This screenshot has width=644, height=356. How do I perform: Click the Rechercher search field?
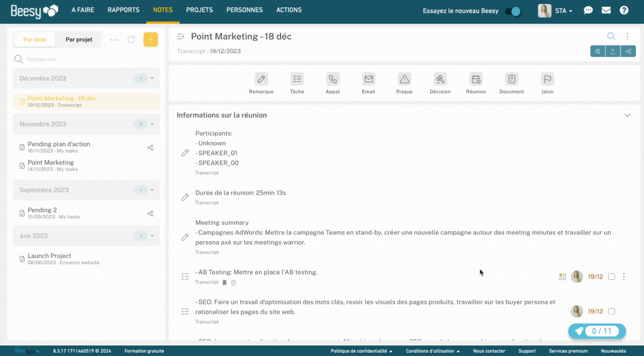tap(86, 59)
